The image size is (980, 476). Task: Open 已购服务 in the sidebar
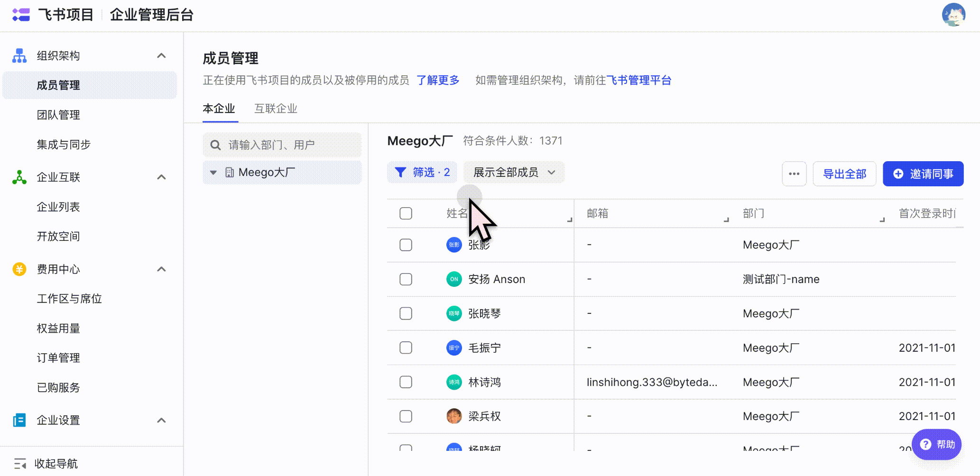(x=58, y=387)
